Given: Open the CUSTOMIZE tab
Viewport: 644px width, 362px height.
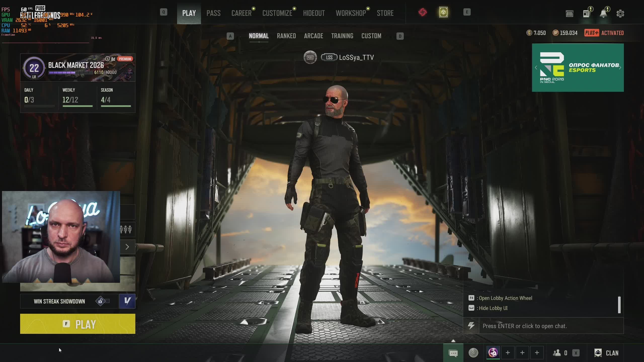Looking at the screenshot, I should (x=277, y=13).
